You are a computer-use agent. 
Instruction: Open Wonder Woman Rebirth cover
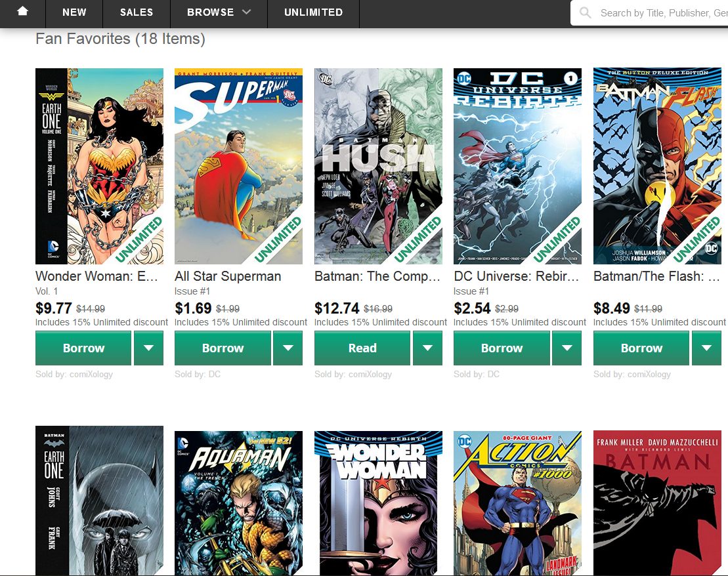tap(378, 504)
